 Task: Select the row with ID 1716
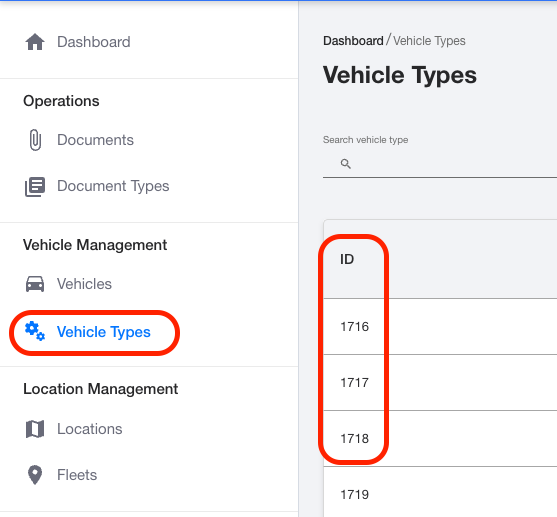(440, 327)
